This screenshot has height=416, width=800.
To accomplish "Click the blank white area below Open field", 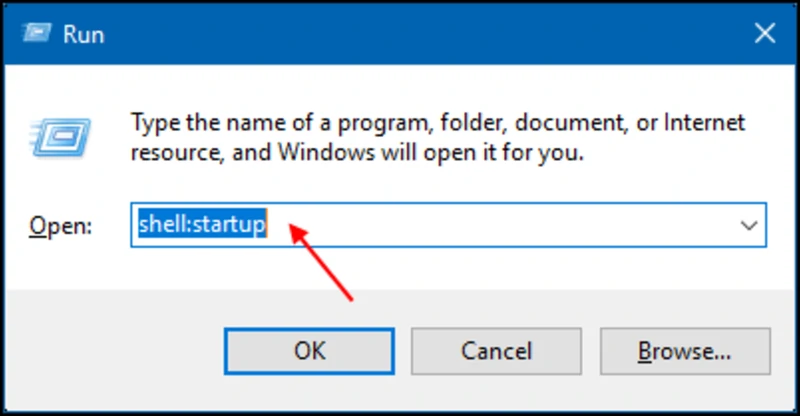I will click(500, 270).
